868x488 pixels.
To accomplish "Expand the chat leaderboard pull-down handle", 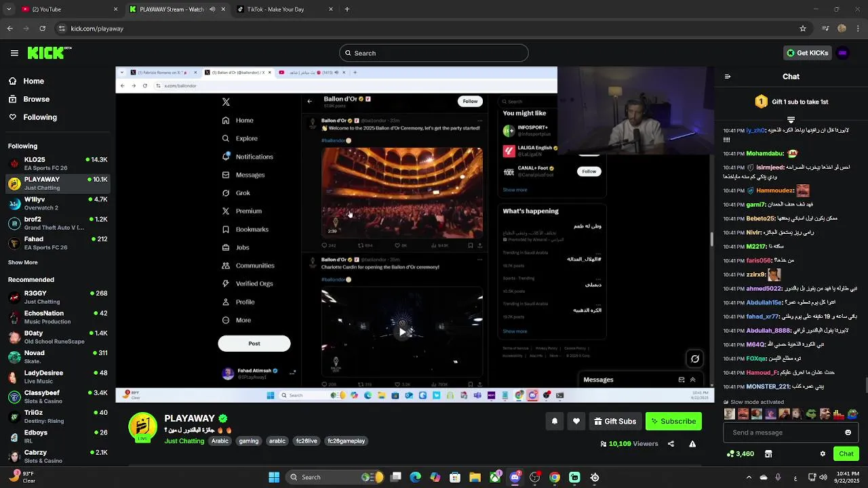I will pos(791,120).
